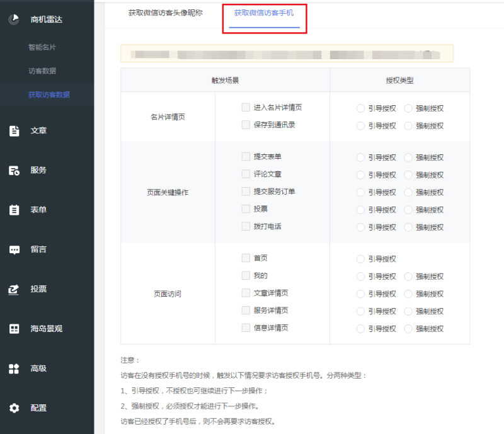Screen dimensions: 504x434
Task: Click the 服务 sidebar icon
Action: pyautogui.click(x=14, y=170)
